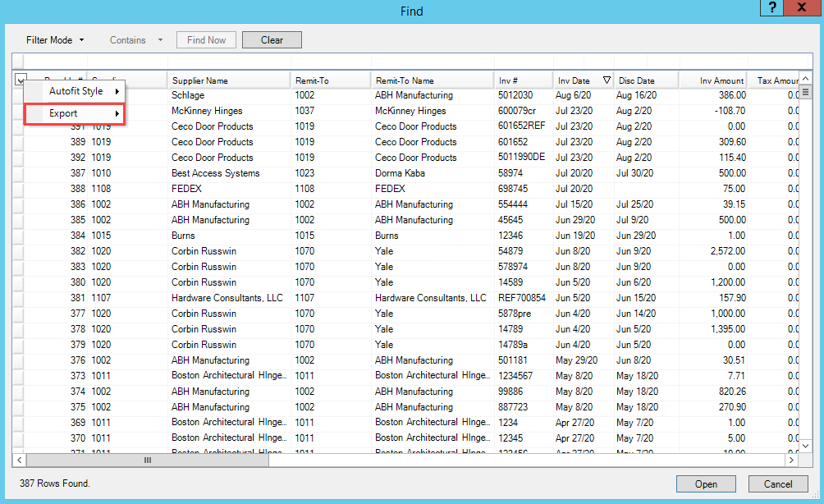Select the Burns supplier name cell
824x504 pixels.
[x=229, y=236]
